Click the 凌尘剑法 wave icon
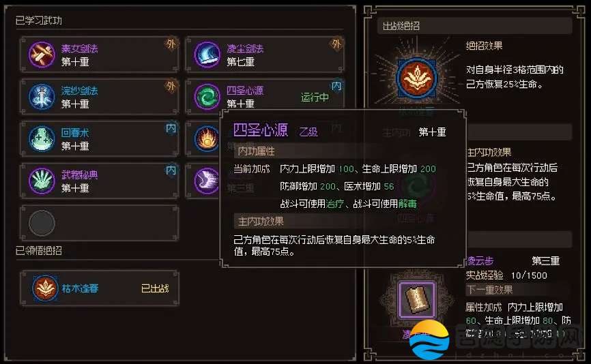This screenshot has width=591, height=364. click(207, 55)
